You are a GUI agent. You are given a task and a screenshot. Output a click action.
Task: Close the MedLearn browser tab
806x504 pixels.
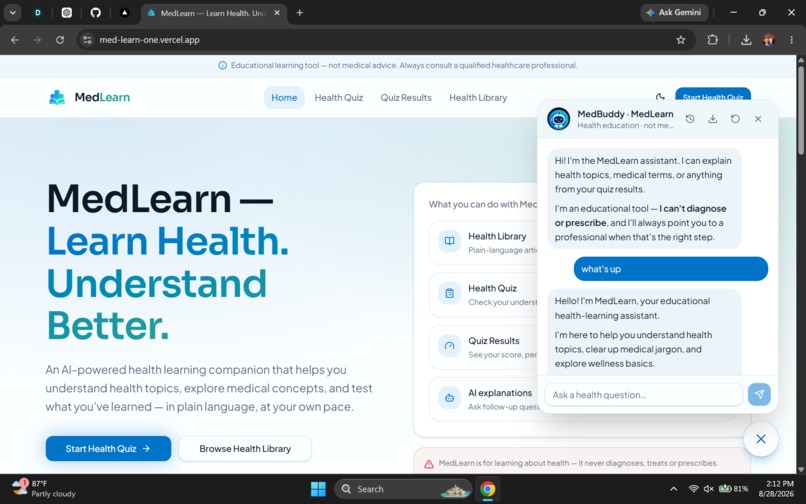(x=277, y=13)
